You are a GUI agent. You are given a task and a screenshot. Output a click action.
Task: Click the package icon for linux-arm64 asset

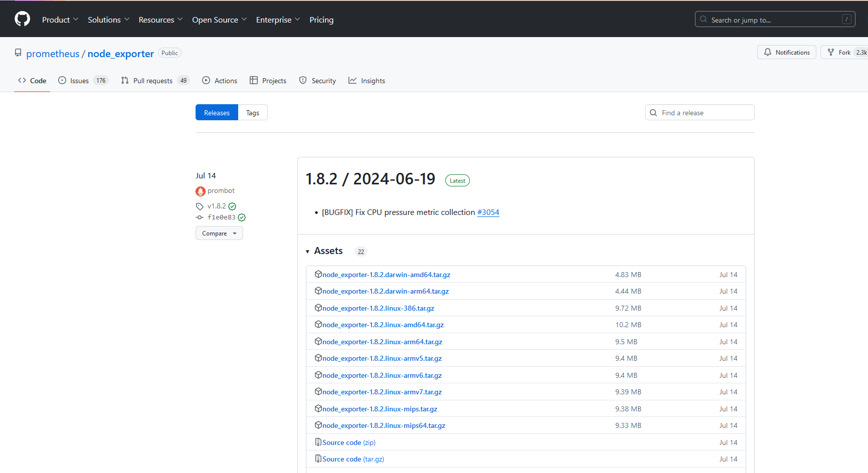point(318,341)
